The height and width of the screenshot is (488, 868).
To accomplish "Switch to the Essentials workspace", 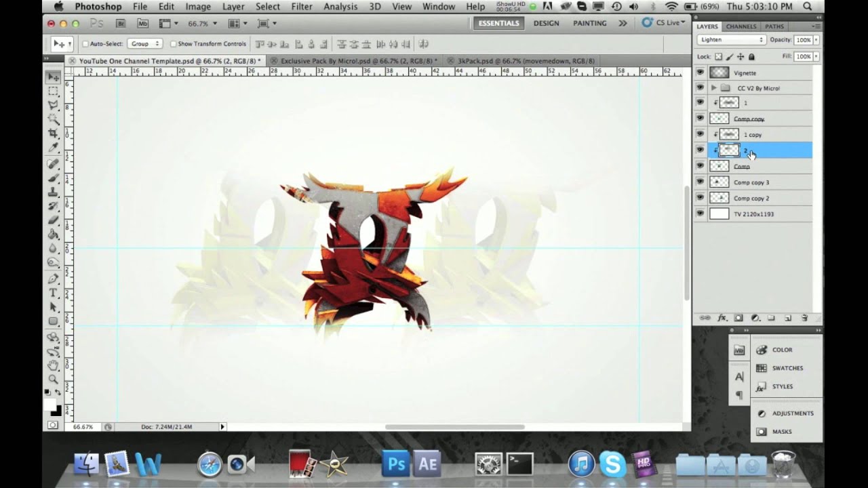I will pyautogui.click(x=498, y=23).
